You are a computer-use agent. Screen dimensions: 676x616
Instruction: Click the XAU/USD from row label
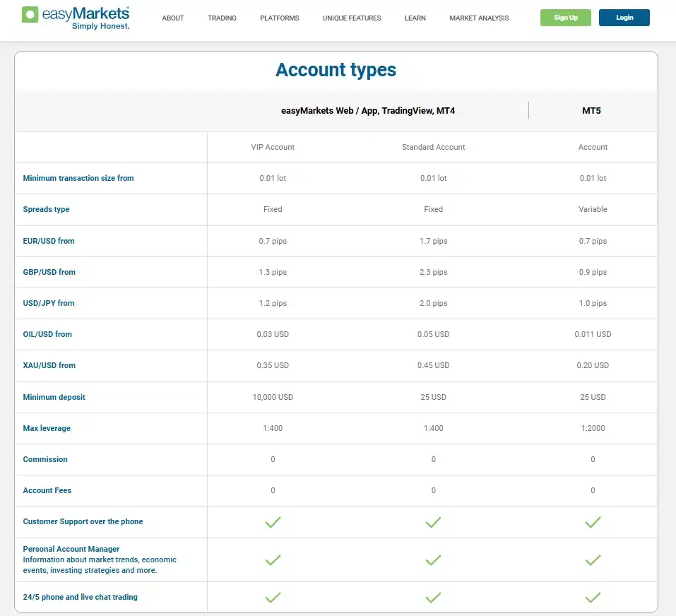[x=49, y=365]
